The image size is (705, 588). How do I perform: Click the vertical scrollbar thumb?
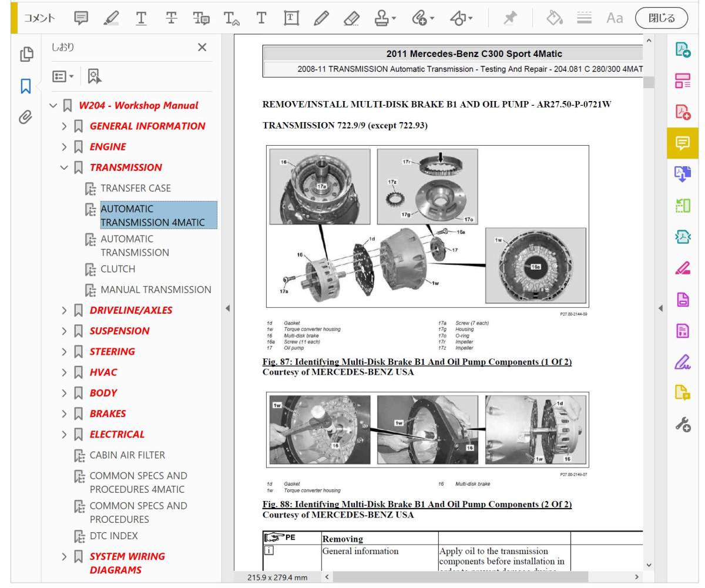649,83
